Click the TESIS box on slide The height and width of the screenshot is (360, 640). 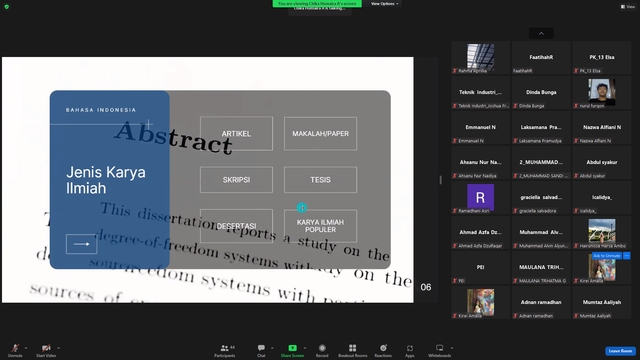coord(320,180)
